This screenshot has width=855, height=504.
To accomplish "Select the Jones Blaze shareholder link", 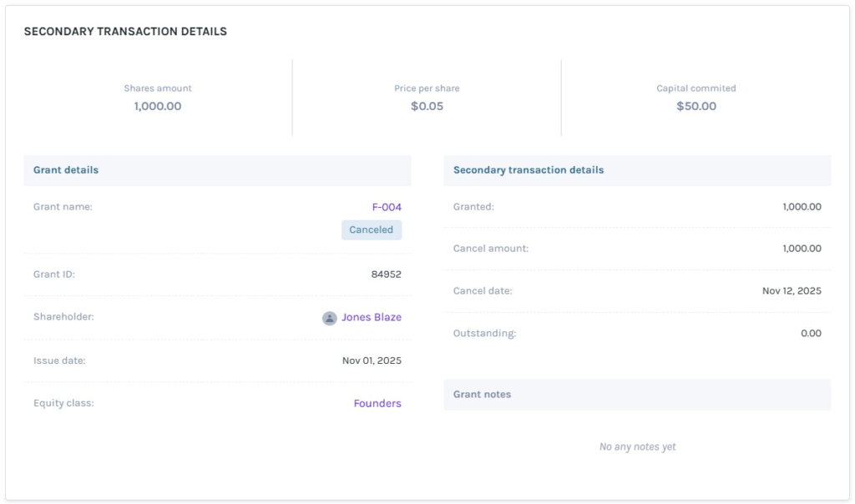I will [x=371, y=317].
